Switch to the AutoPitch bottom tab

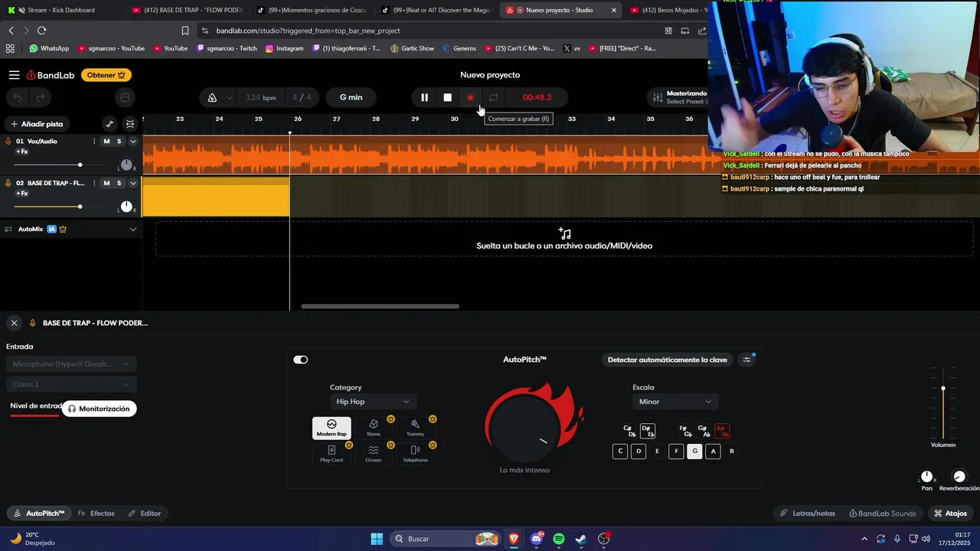[x=39, y=514]
